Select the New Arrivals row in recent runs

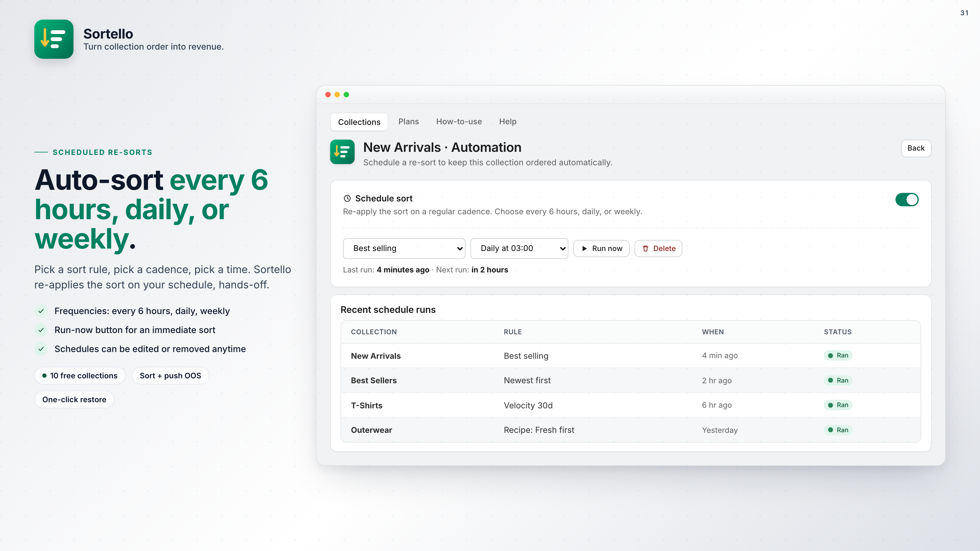tap(631, 355)
